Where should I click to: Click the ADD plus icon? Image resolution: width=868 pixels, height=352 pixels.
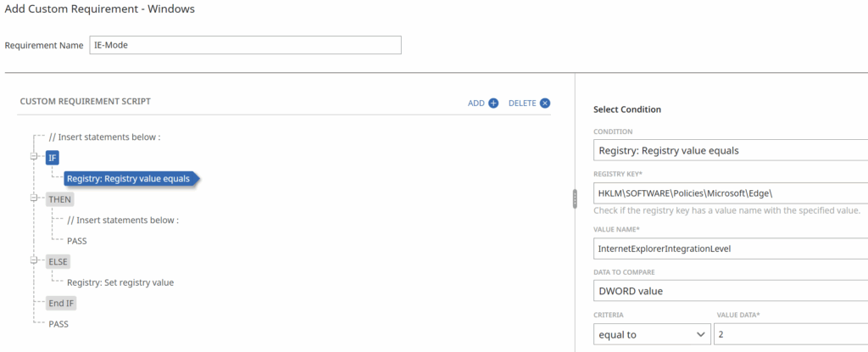493,103
